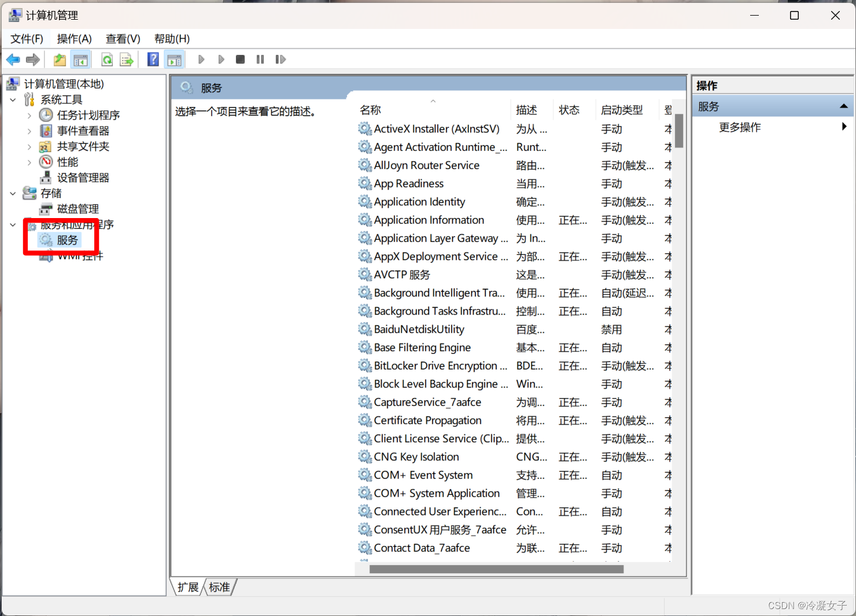Image resolution: width=856 pixels, height=616 pixels.
Task: Sort services by 名称 column header
Action: pos(433,110)
